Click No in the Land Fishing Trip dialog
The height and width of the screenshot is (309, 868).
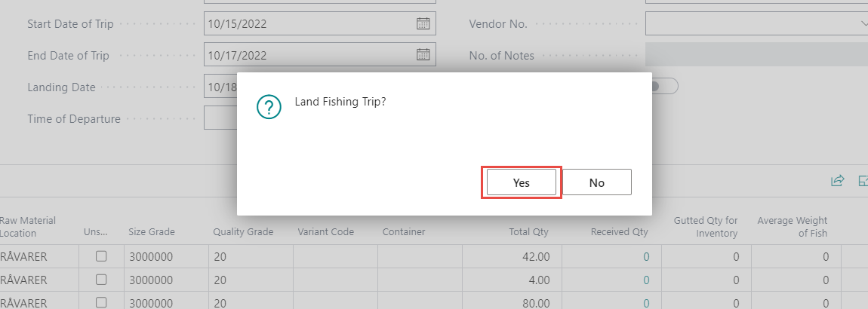pyautogui.click(x=597, y=182)
